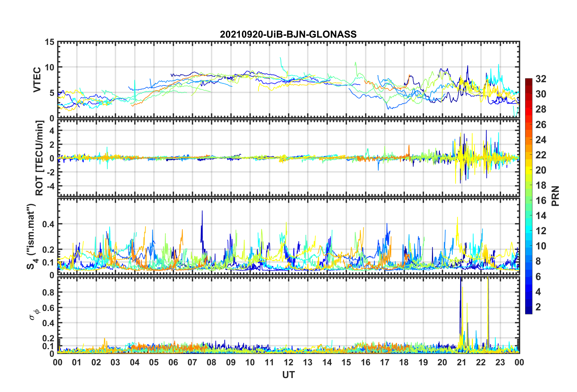Select ROT axis tick label "-4"
The height and width of the screenshot is (392, 577).
(x=50, y=186)
